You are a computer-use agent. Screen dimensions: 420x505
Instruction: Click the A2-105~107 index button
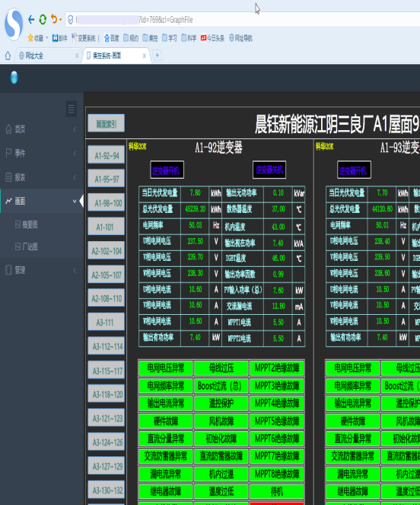[107, 275]
